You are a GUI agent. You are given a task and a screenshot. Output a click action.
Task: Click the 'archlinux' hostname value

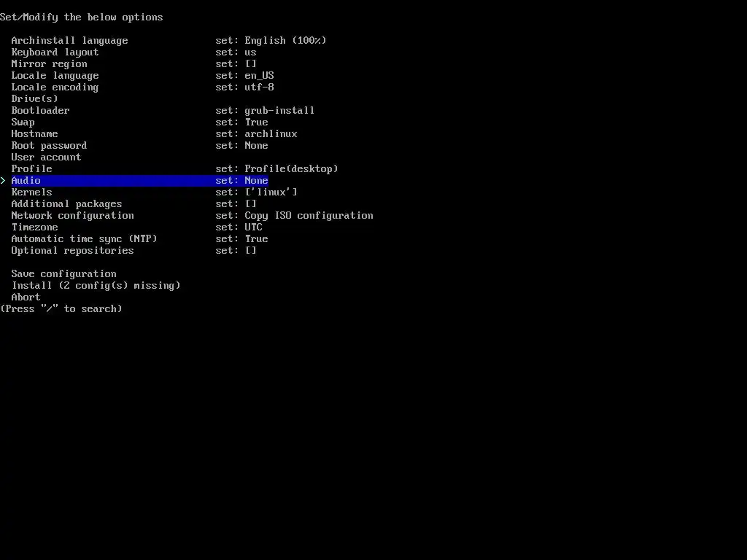(x=271, y=134)
